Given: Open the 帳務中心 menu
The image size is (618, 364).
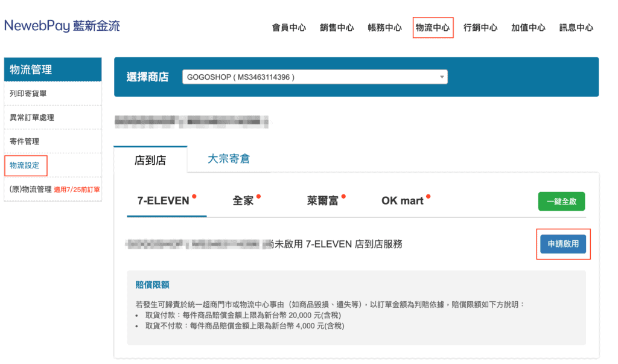Looking at the screenshot, I should (384, 28).
